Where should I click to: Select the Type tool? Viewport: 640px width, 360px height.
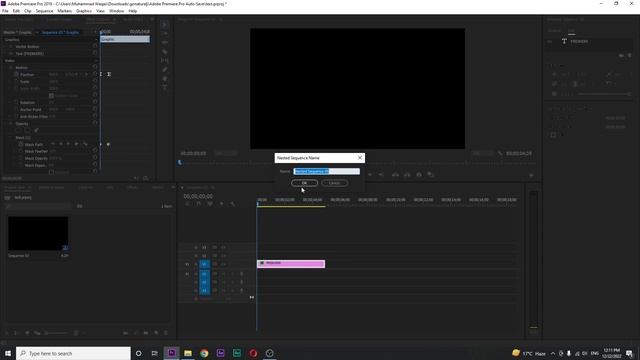click(x=165, y=87)
